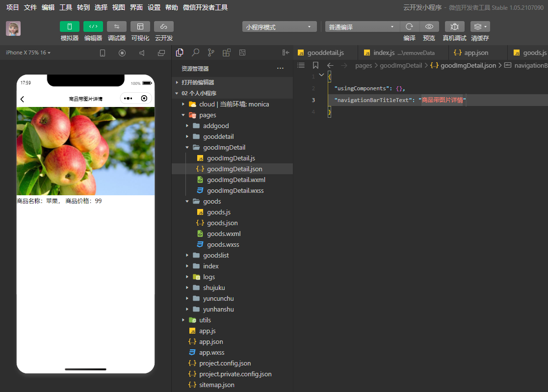This screenshot has width=548, height=392.
Task: Click the goodImgDetail breadcrumb segment
Action: [x=401, y=65]
